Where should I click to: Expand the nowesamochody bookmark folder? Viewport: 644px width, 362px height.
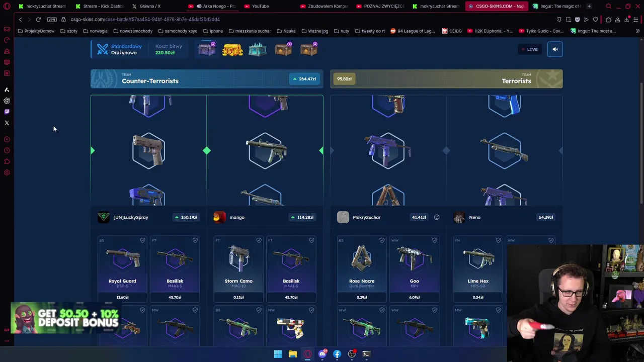coord(133,31)
